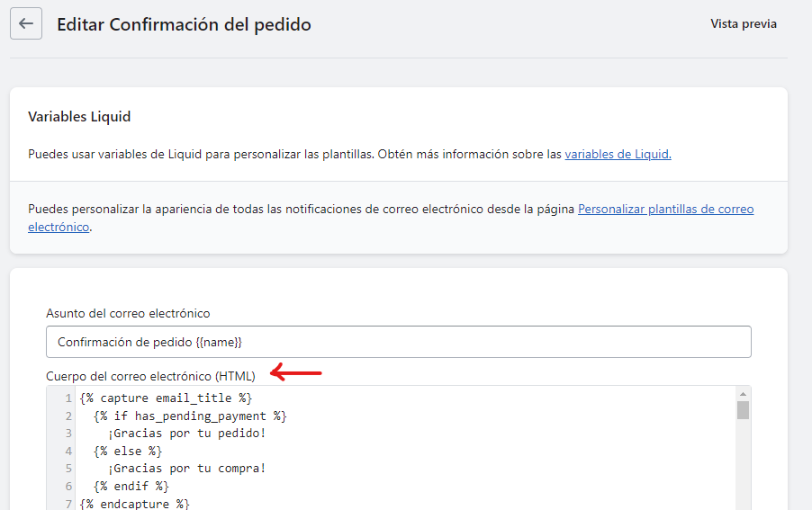The image size is (812, 510).
Task: Click the code editor scrollbar up arrow
Action: (743, 394)
